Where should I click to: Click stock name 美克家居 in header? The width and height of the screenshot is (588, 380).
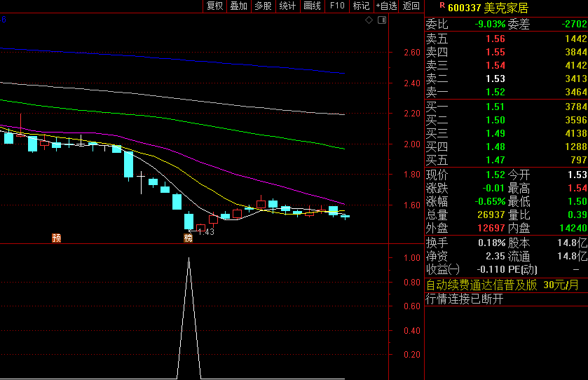point(506,7)
